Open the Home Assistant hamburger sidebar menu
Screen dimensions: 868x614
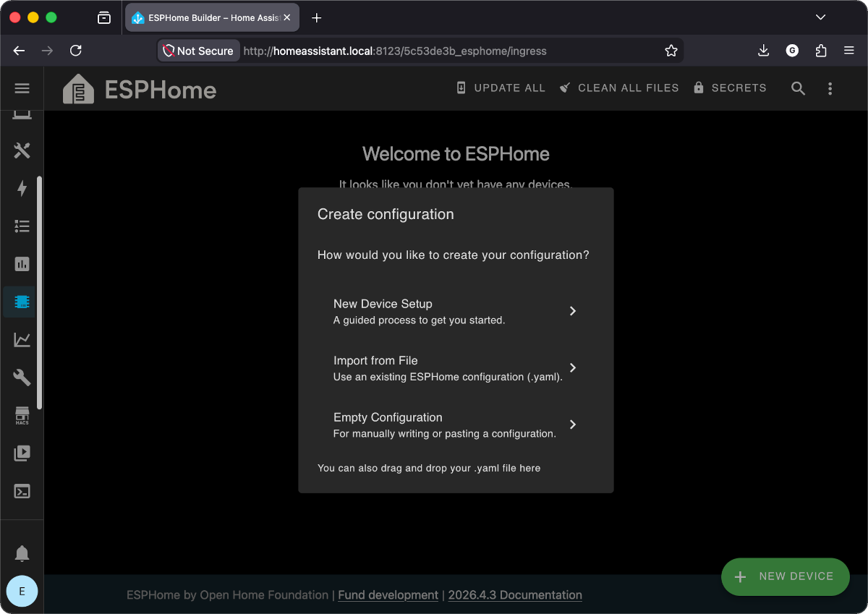click(x=22, y=88)
